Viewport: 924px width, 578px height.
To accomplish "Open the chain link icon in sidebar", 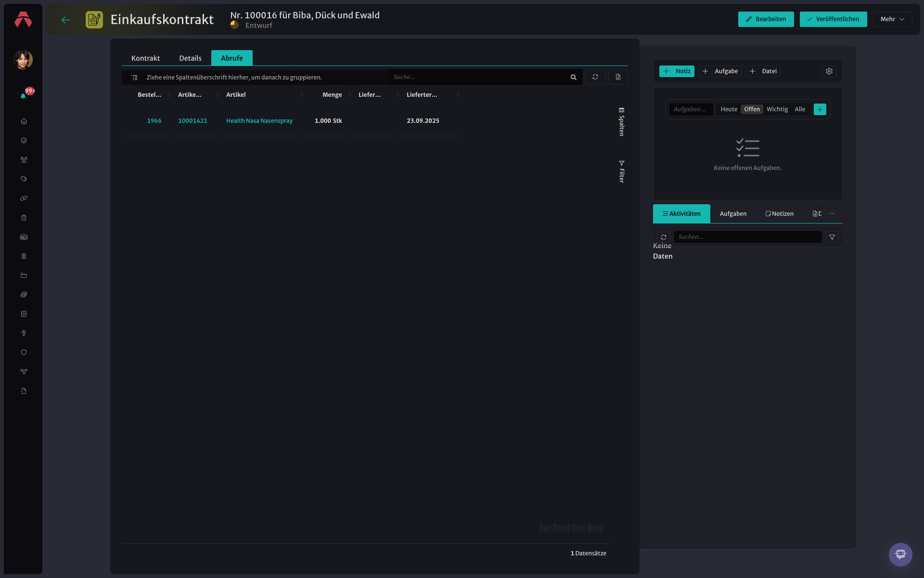I will pyautogui.click(x=24, y=198).
